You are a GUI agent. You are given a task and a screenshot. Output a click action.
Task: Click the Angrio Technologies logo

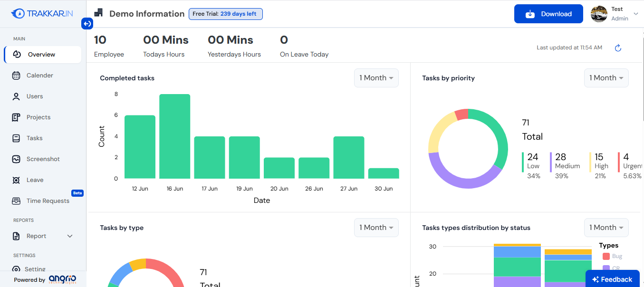pos(62,279)
